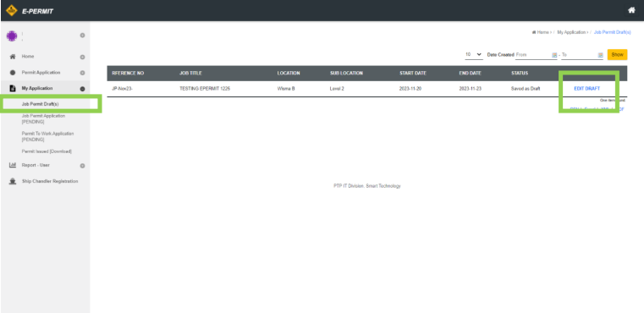Open the From date calendar picker
Image resolution: width=644 pixels, height=313 pixels.
[554, 55]
